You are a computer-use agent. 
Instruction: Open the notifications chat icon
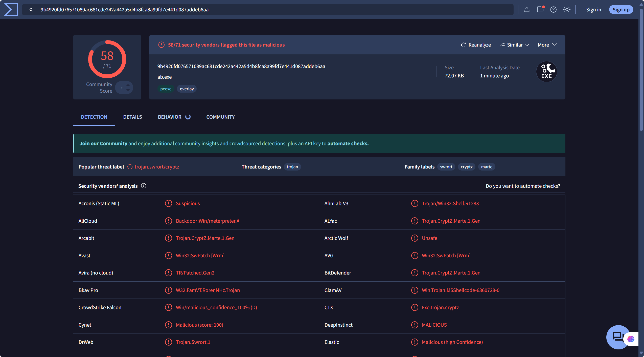[x=540, y=10]
